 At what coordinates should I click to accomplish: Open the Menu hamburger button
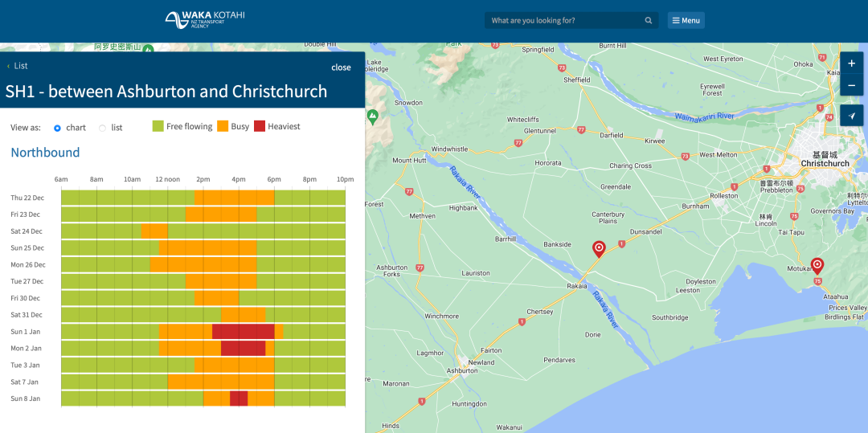[x=686, y=20]
